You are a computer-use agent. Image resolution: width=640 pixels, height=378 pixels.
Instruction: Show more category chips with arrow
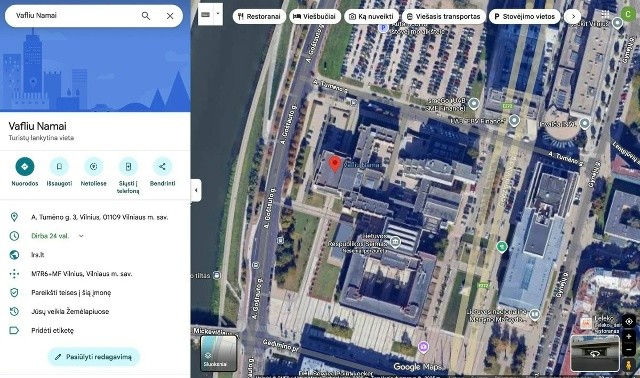tap(573, 16)
